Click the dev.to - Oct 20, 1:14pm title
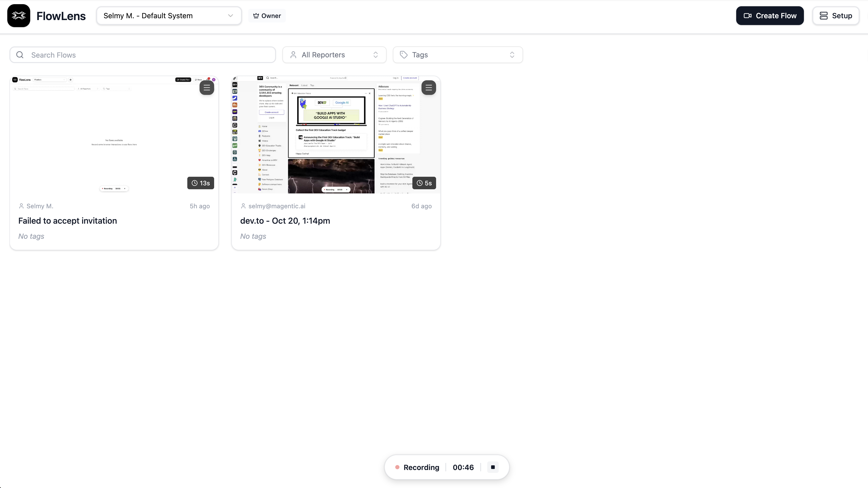 (285, 221)
